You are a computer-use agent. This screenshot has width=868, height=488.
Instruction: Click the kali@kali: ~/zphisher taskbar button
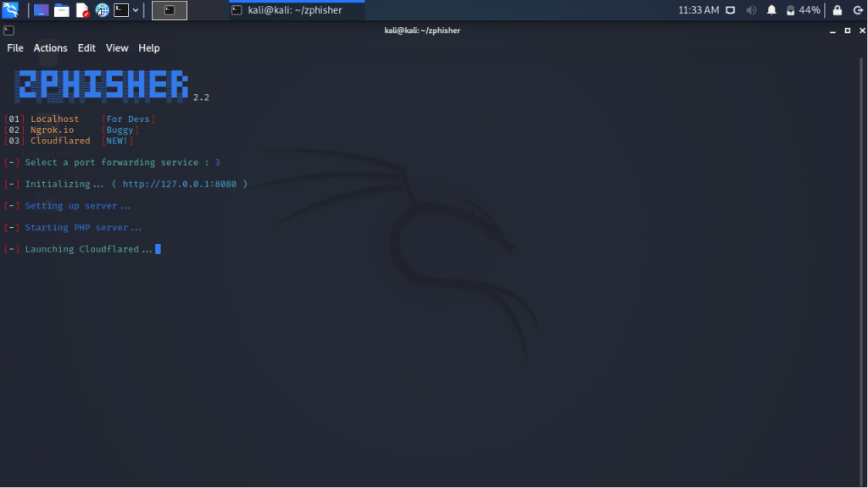[x=297, y=10]
